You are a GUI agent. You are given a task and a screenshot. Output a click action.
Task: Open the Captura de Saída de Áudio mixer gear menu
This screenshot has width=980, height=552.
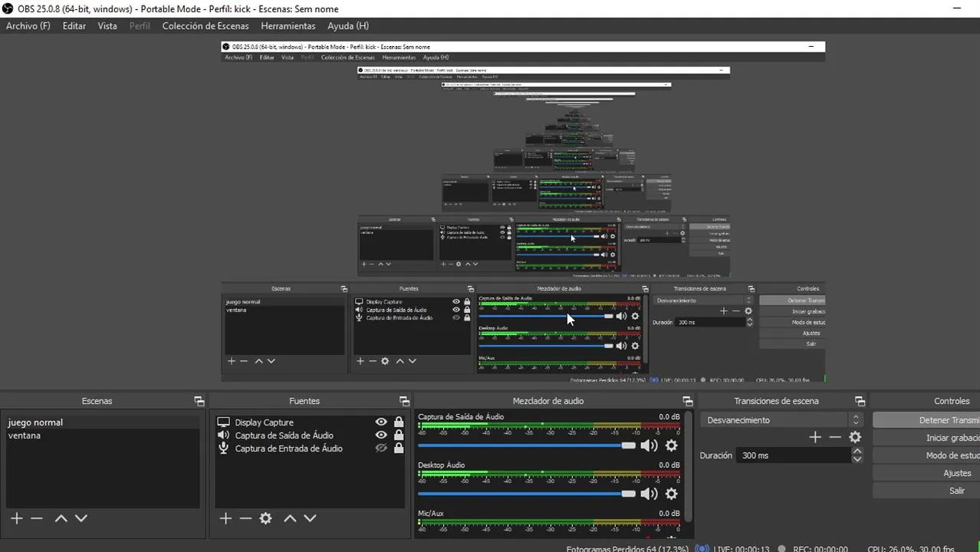[x=671, y=445]
